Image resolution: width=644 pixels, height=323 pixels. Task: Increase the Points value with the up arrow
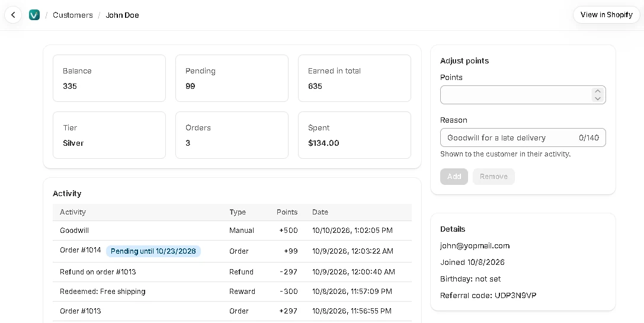point(598,91)
